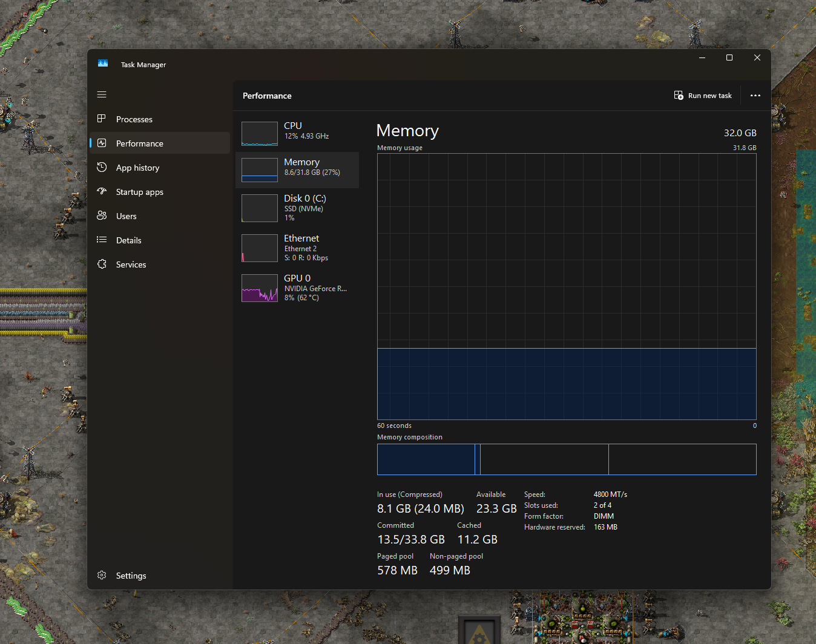This screenshot has height=644, width=816.
Task: Open the three-dot more options menu
Action: click(x=755, y=96)
